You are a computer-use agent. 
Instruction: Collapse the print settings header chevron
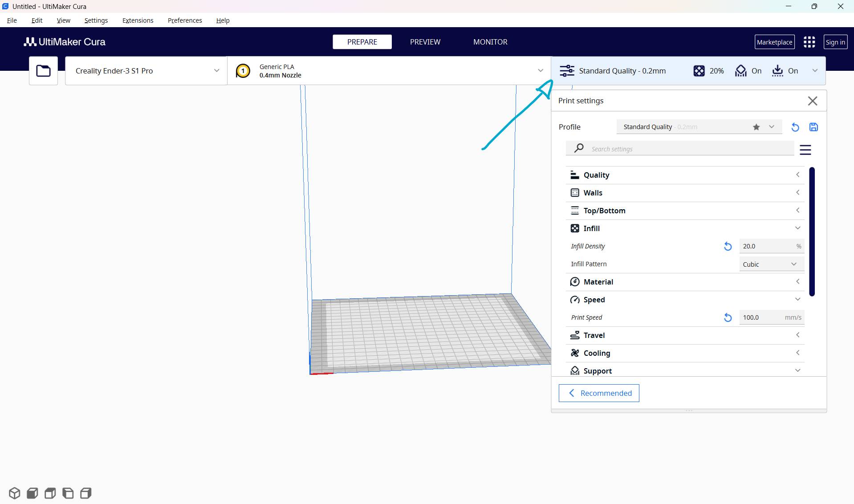point(815,70)
